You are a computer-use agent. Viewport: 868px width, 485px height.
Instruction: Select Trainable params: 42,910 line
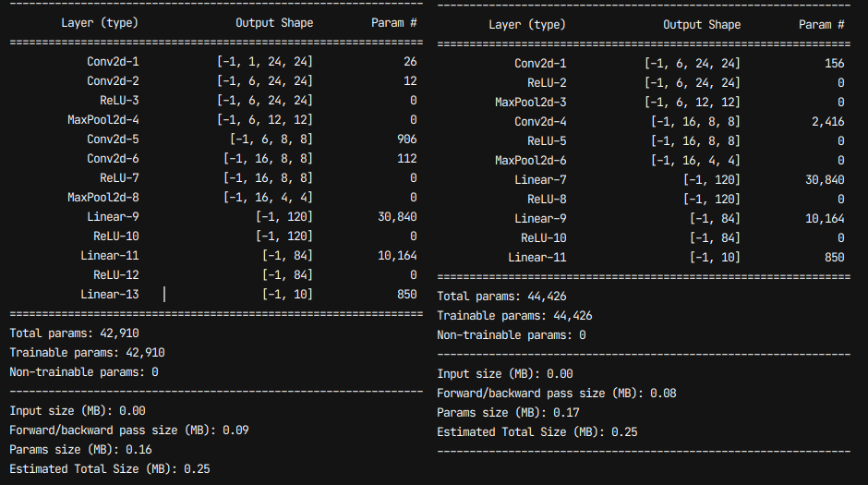[87, 353]
